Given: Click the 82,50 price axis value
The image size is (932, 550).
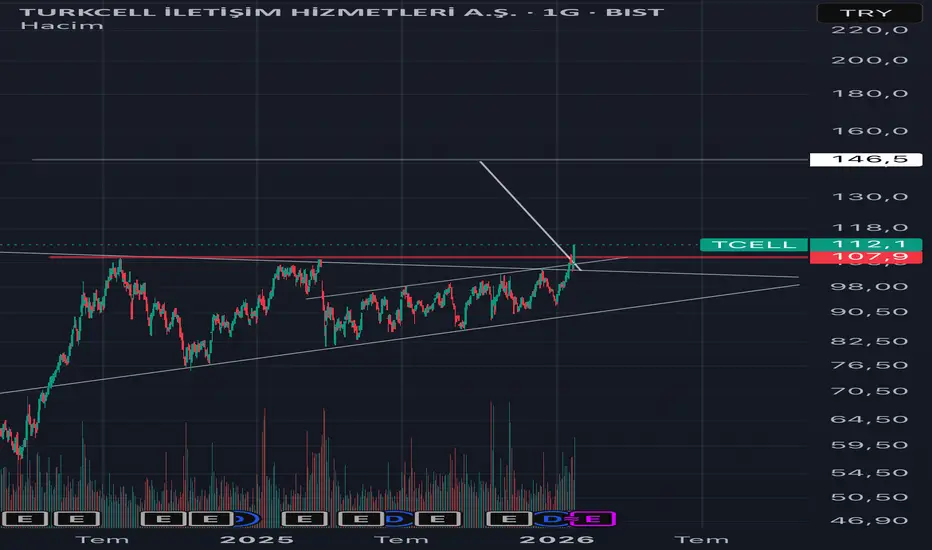Looking at the screenshot, I should coord(870,341).
